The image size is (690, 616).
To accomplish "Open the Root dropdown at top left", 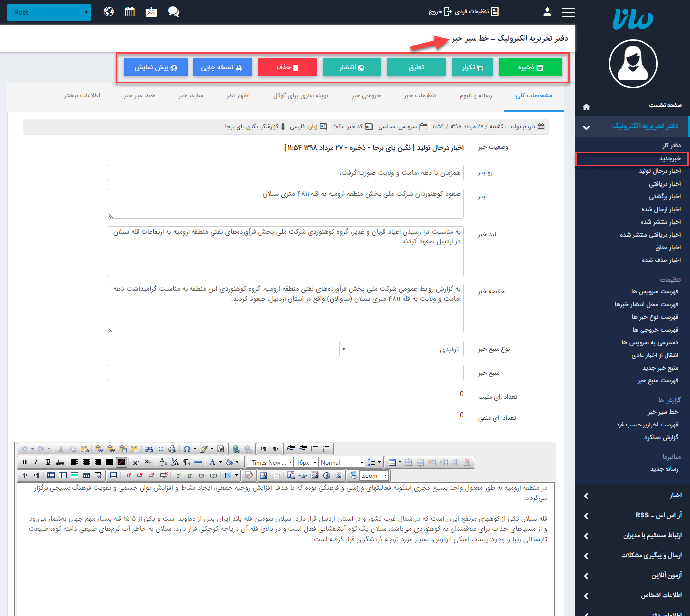I will pyautogui.click(x=48, y=12).
